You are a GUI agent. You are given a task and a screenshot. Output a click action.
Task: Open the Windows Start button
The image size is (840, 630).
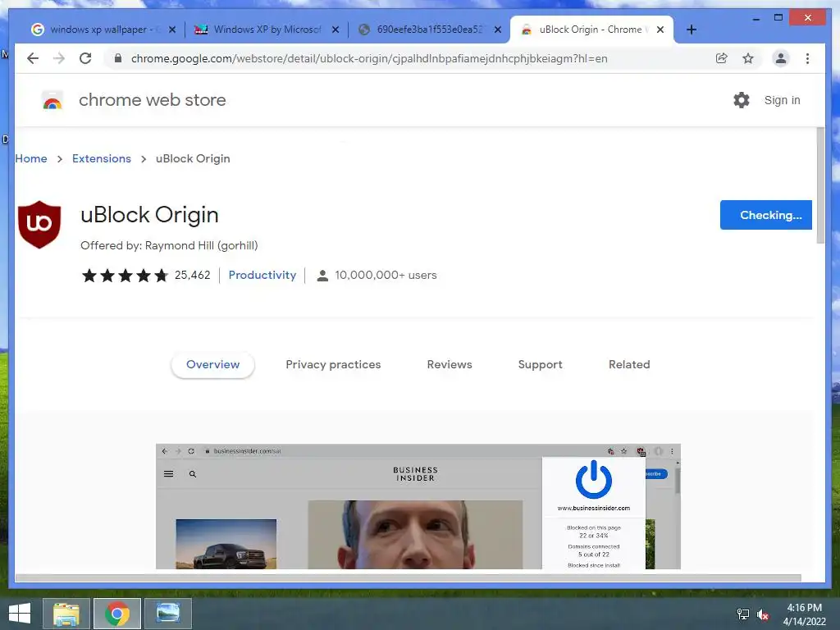(20, 614)
